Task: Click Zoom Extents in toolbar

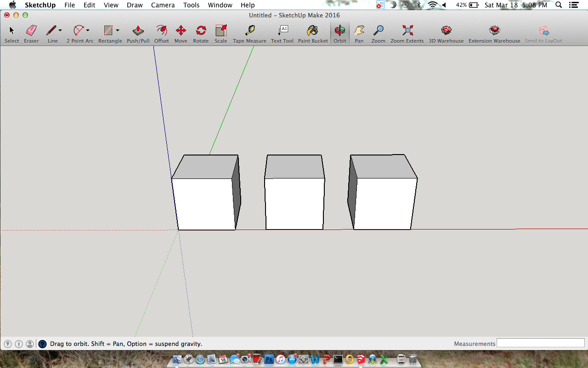Action: pyautogui.click(x=407, y=34)
